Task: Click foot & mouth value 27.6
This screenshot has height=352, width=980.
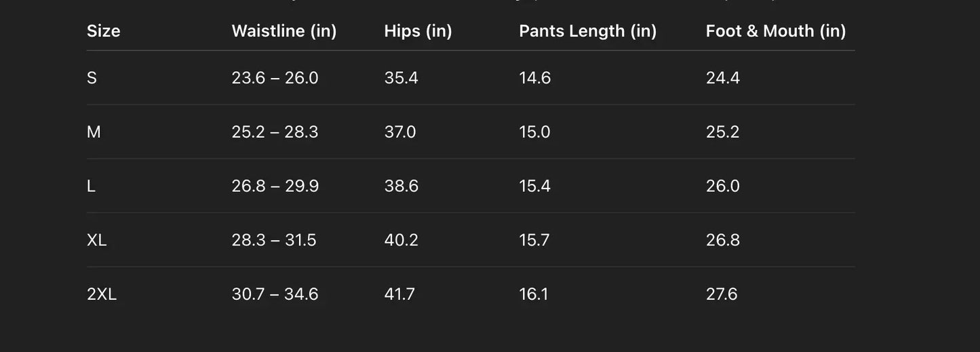Action: 722,294
